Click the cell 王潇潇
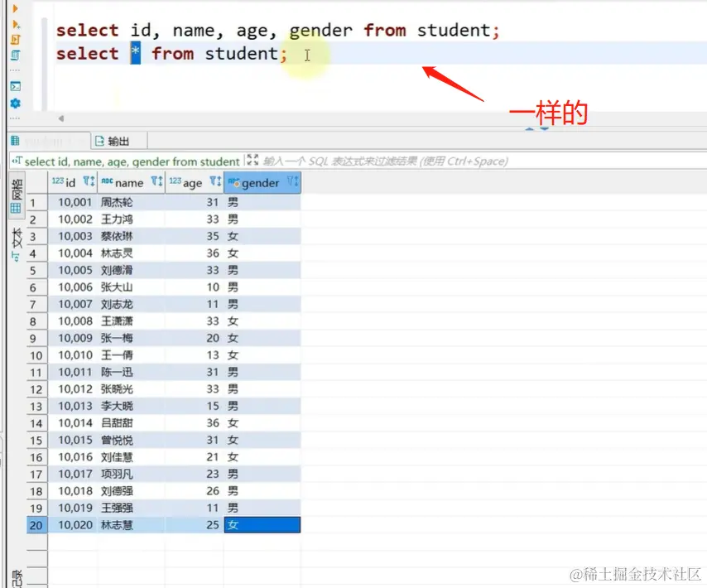Viewport: 707px width, 588px height. pyautogui.click(x=131, y=321)
